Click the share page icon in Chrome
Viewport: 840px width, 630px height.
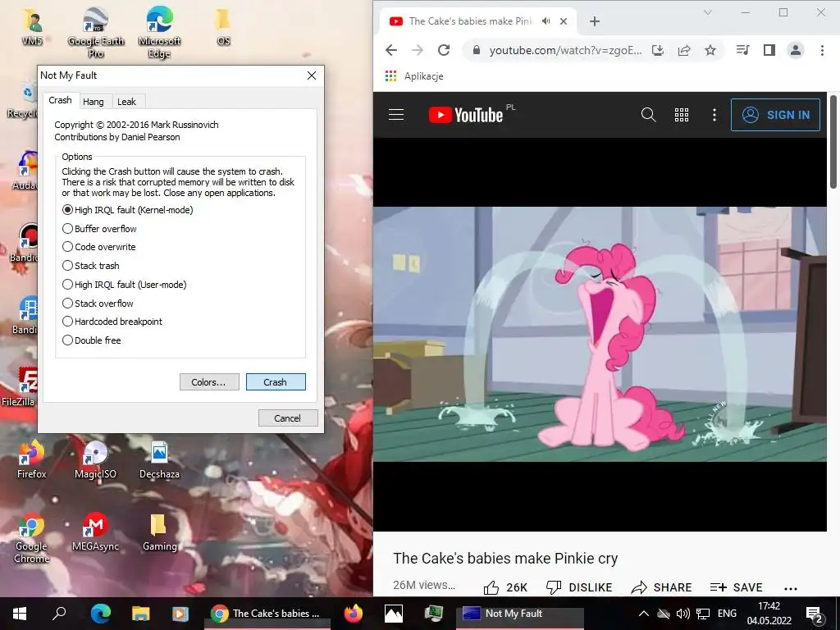(x=684, y=50)
